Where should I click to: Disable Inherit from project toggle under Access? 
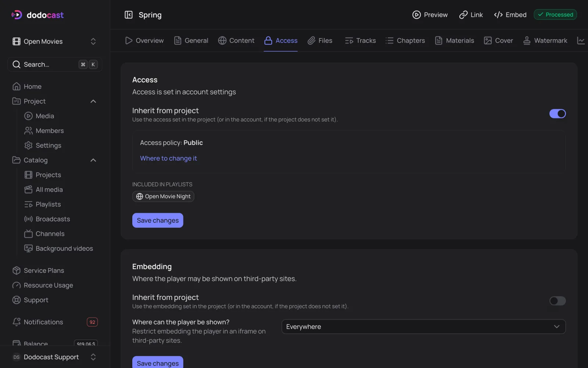[557, 114]
